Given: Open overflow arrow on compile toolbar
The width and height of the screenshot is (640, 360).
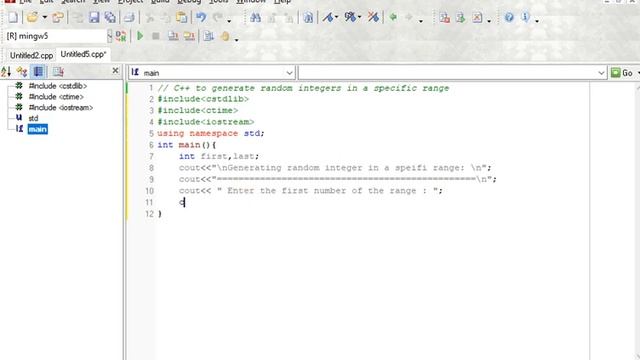Looking at the screenshot, I should (x=236, y=39).
